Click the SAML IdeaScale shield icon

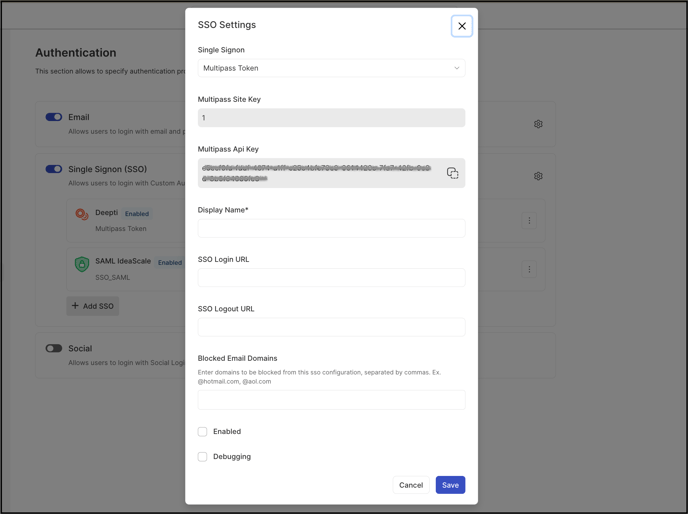click(82, 264)
